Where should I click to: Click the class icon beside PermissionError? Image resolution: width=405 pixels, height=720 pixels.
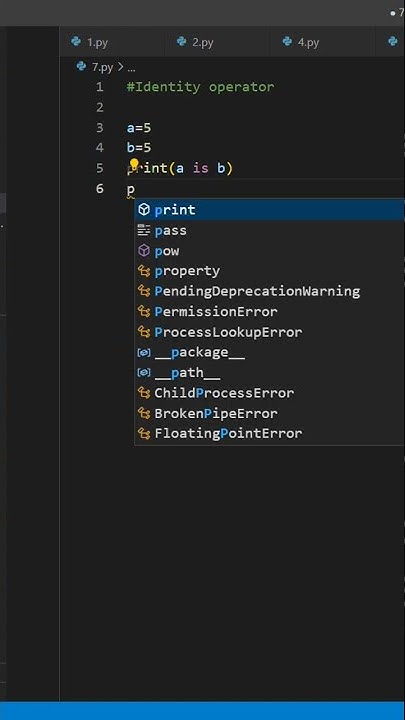tap(144, 311)
